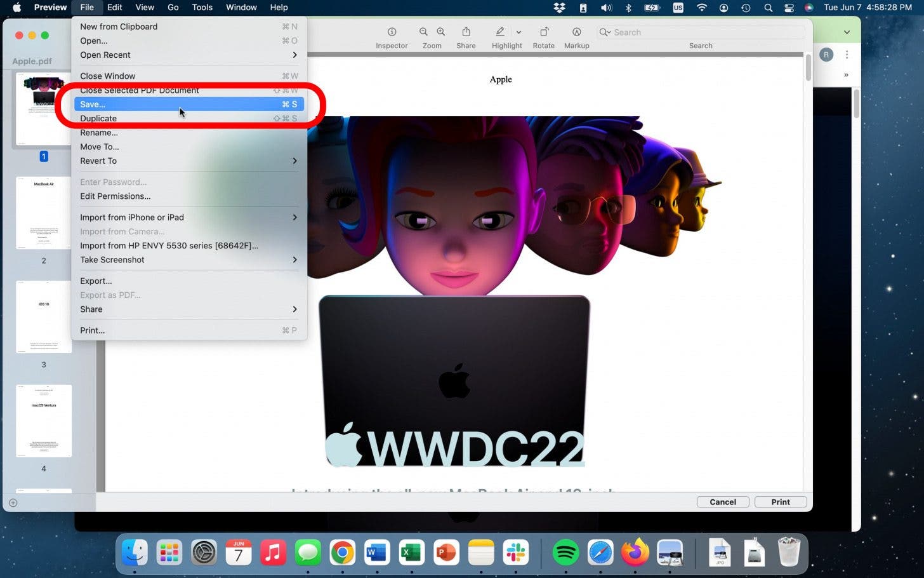Image resolution: width=924 pixels, height=578 pixels.
Task: Click the zoom in magnifier icon
Action: coord(440,32)
